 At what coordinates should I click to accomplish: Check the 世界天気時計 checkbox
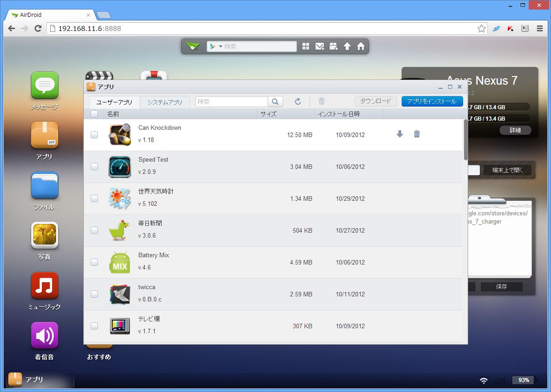tap(94, 199)
